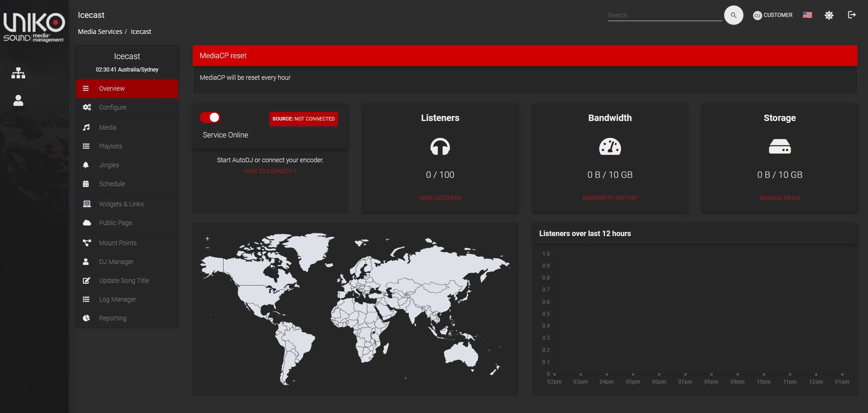The image size is (868, 413).
Task: Zoom in on the world map
Action: [x=207, y=238]
